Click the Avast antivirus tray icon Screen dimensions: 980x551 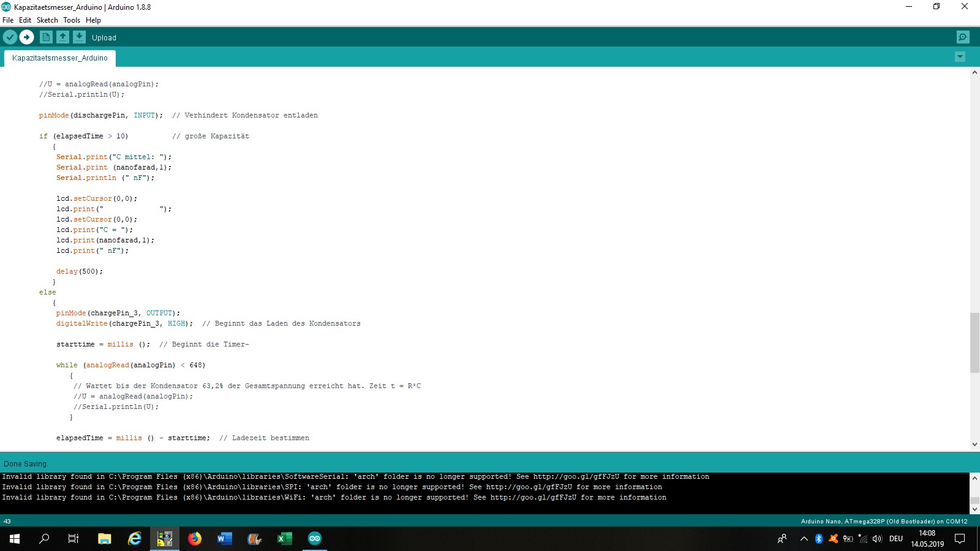pos(834,539)
